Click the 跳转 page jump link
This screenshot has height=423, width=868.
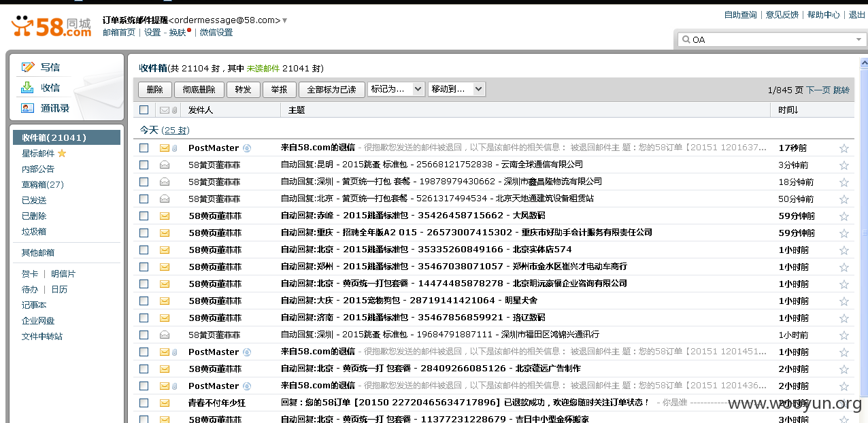click(841, 90)
